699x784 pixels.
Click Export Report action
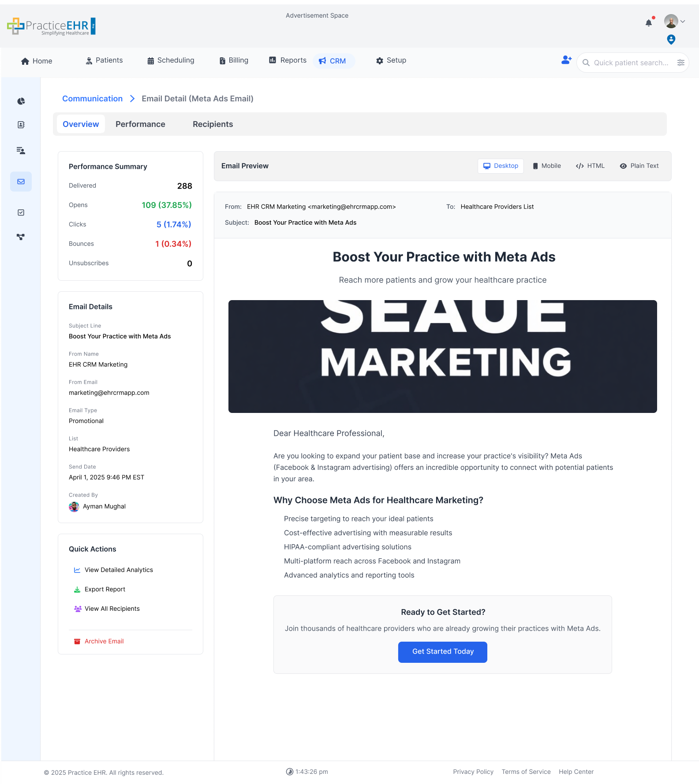pos(100,590)
